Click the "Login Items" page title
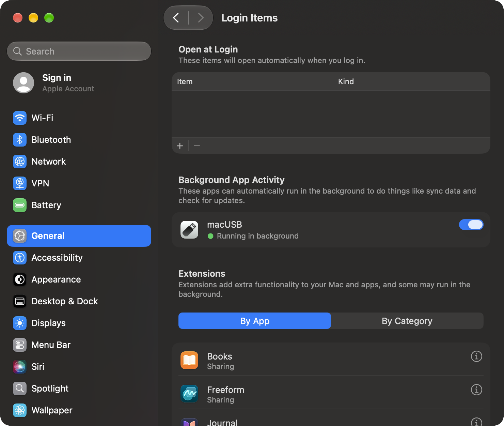This screenshot has width=504, height=426. (x=250, y=18)
